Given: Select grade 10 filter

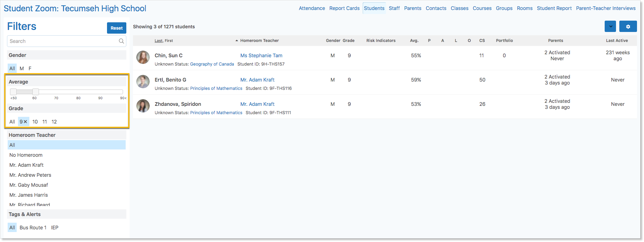Looking at the screenshot, I should coord(35,122).
